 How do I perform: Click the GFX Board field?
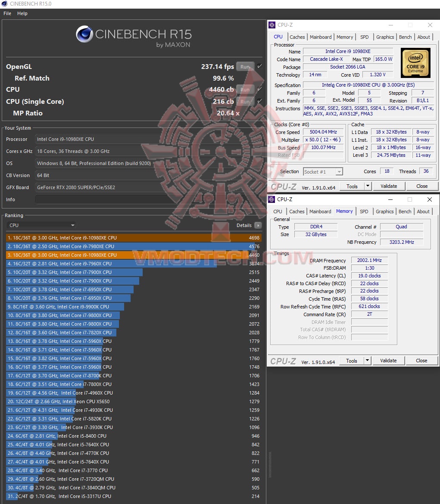148,187
